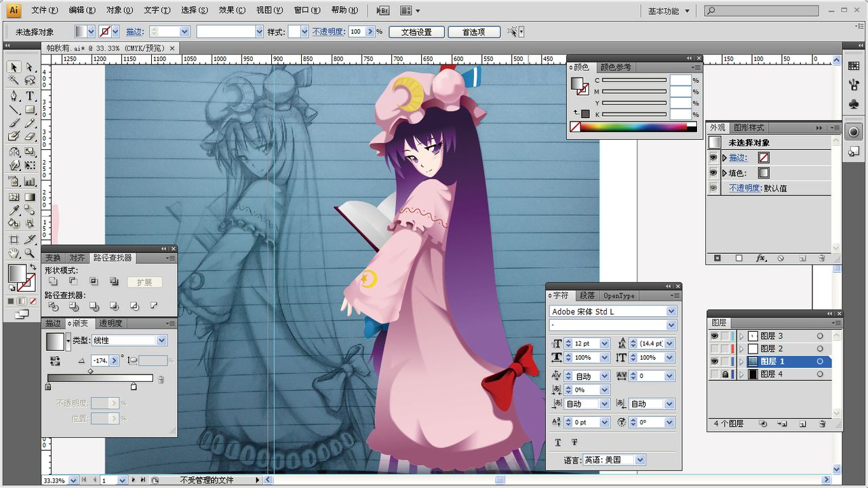The image size is (868, 488).
Task: Click the CMYK color spectrum bar
Action: [633, 127]
